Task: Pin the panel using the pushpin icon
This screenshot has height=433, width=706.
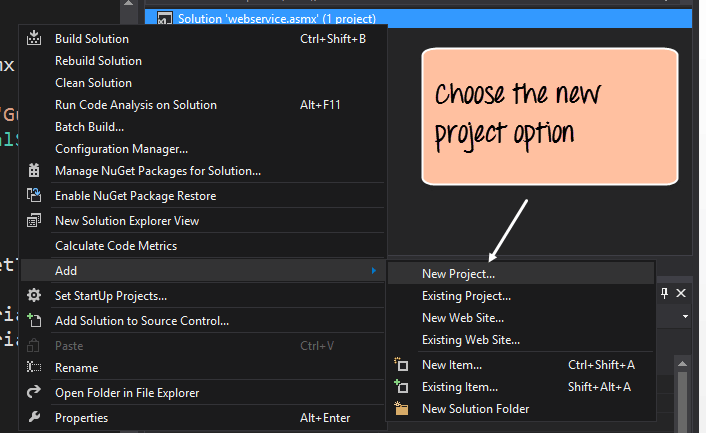Action: pos(665,293)
